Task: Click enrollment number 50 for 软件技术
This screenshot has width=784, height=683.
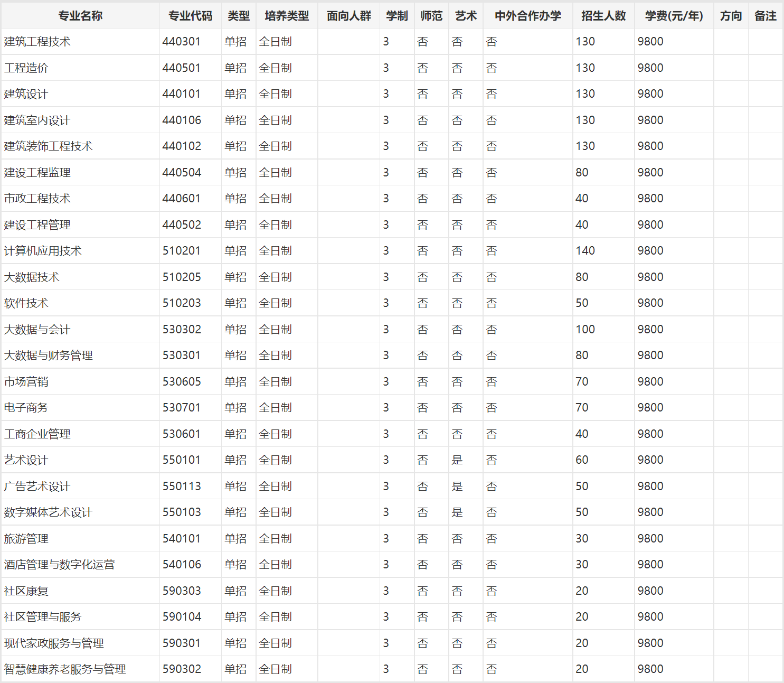Action: coord(582,303)
